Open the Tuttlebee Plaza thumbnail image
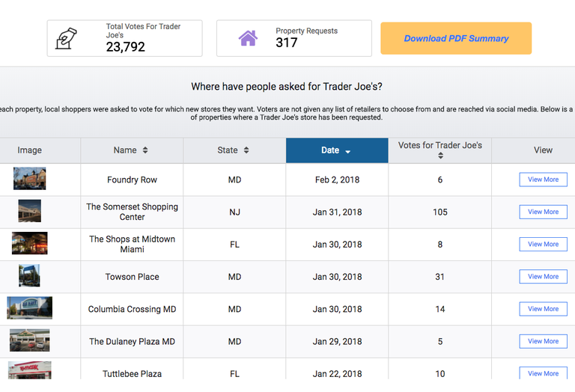This screenshot has height=392, width=575. tap(30, 370)
